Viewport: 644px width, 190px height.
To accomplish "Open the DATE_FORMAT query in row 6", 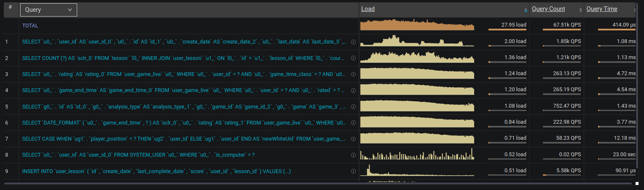I will (x=184, y=123).
